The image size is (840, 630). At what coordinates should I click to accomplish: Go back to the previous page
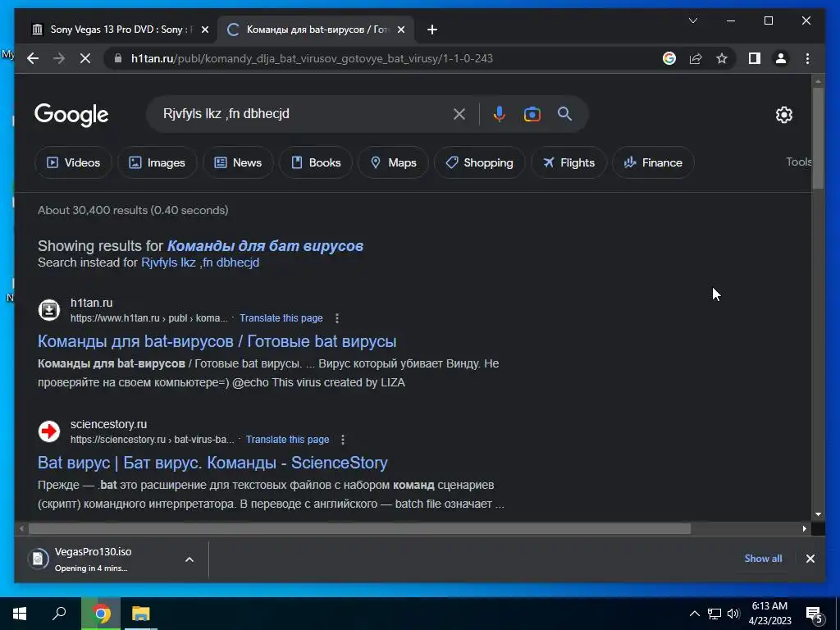click(x=33, y=58)
